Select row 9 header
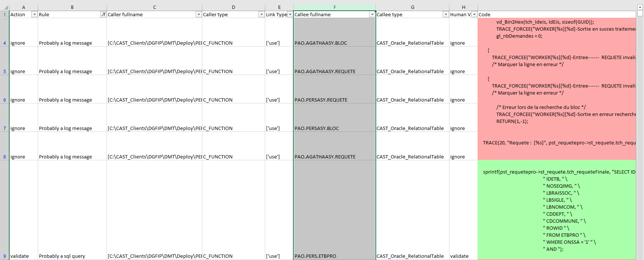The height and width of the screenshot is (260, 644). coord(4,256)
